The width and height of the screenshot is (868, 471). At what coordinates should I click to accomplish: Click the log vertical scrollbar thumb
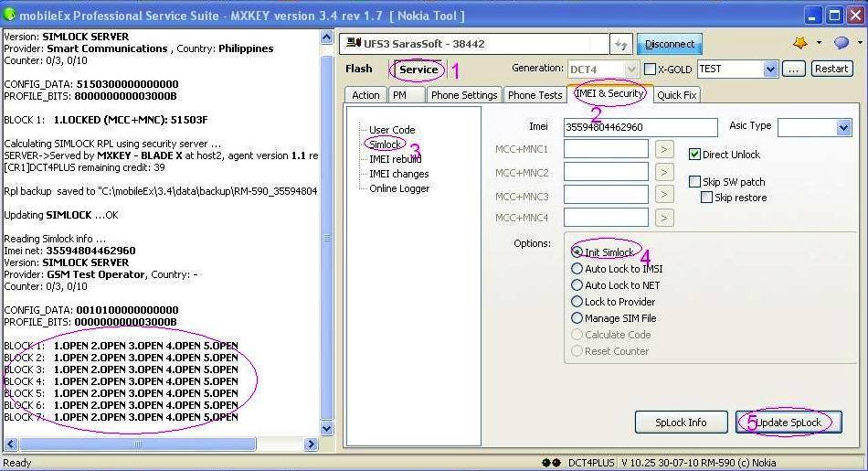tap(326, 237)
